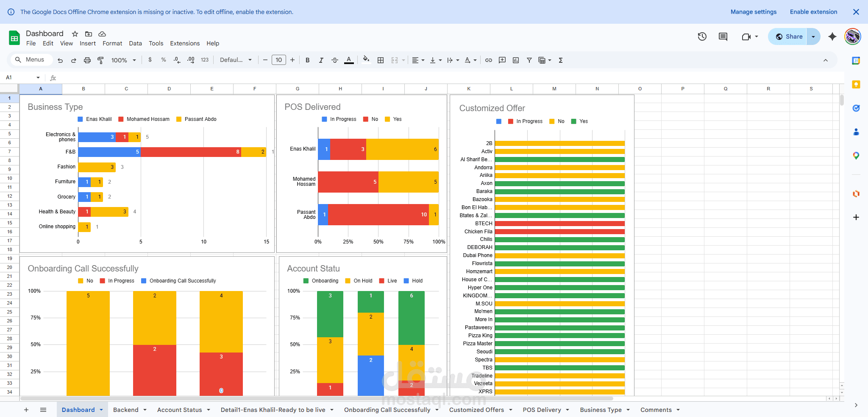Format as percent icon
This screenshot has height=417, width=868.
[x=164, y=60]
